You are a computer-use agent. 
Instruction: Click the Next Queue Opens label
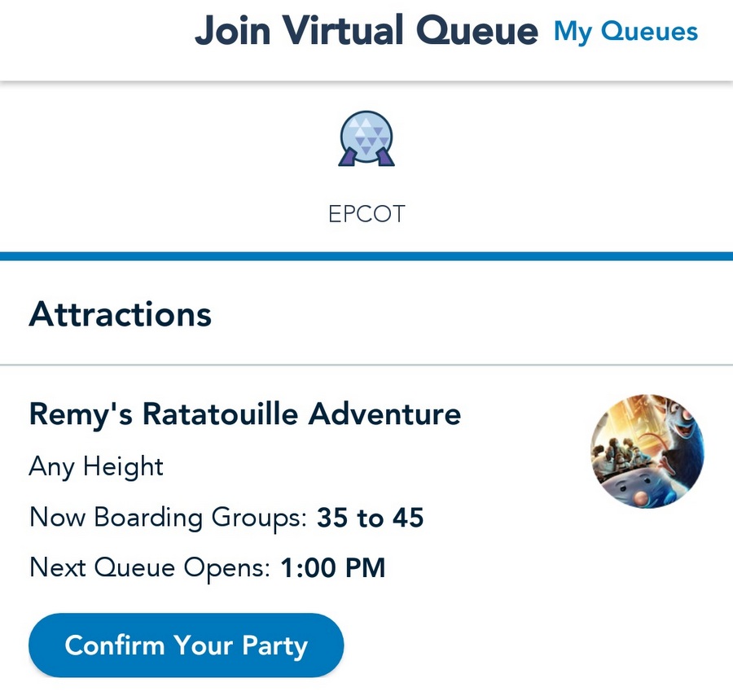[x=149, y=568]
